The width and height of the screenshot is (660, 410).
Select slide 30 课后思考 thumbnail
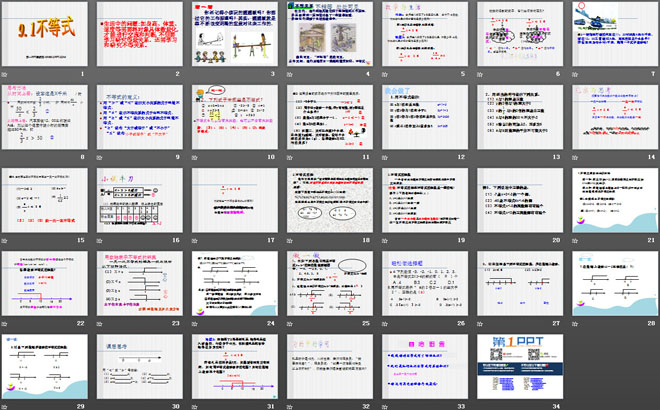140,367
